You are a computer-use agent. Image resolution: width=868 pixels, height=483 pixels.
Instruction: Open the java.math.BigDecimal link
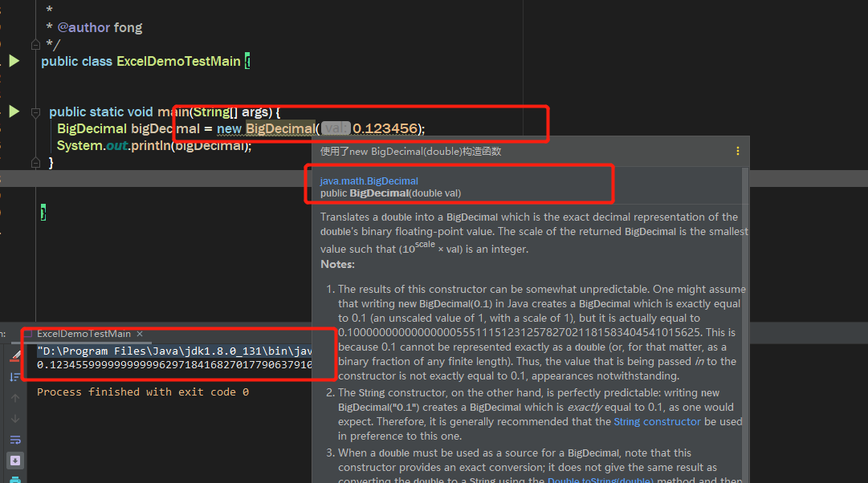[x=369, y=181]
